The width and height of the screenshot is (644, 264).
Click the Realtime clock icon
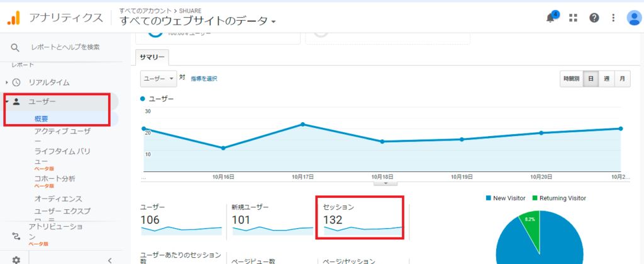16,83
